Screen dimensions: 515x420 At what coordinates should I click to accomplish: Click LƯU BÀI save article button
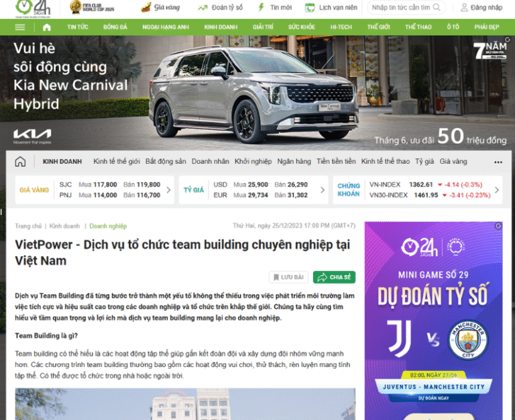click(289, 277)
